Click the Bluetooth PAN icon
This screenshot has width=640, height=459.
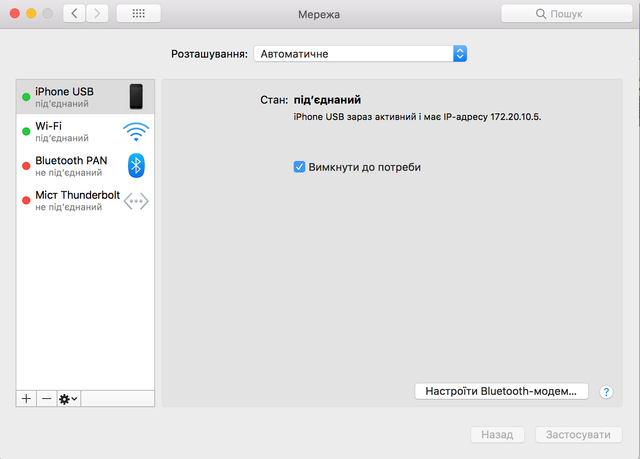[136, 166]
